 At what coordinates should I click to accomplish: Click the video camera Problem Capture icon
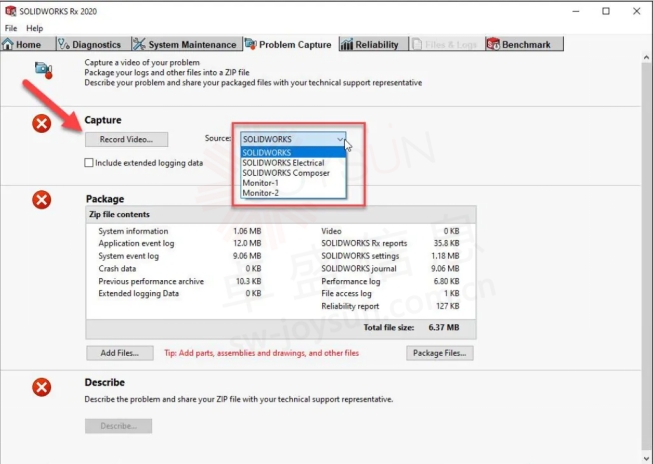click(x=43, y=70)
